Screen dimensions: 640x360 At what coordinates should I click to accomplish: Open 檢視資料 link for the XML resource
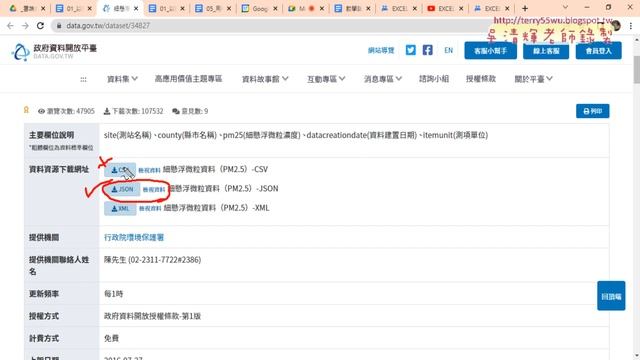(x=150, y=209)
